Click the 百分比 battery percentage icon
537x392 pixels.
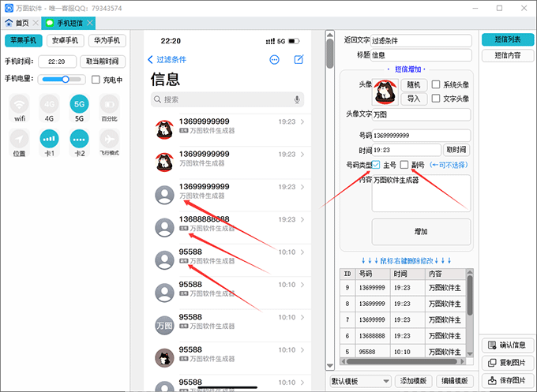click(x=109, y=104)
